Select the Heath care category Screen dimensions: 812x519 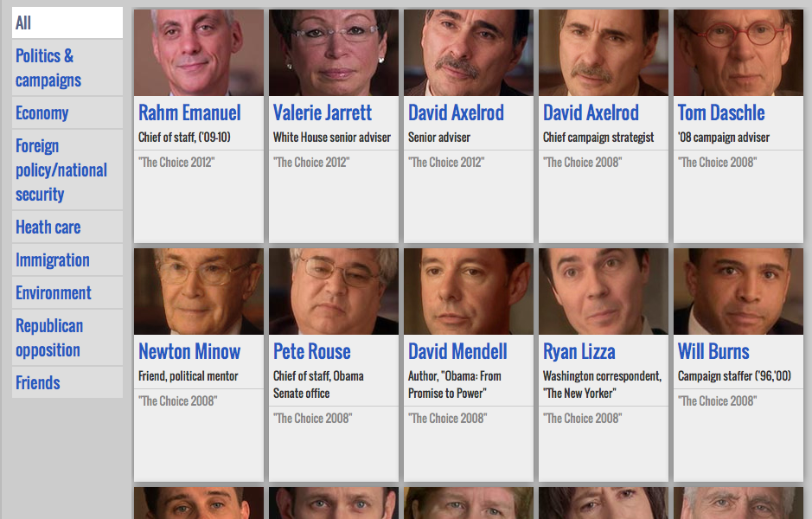(x=67, y=227)
